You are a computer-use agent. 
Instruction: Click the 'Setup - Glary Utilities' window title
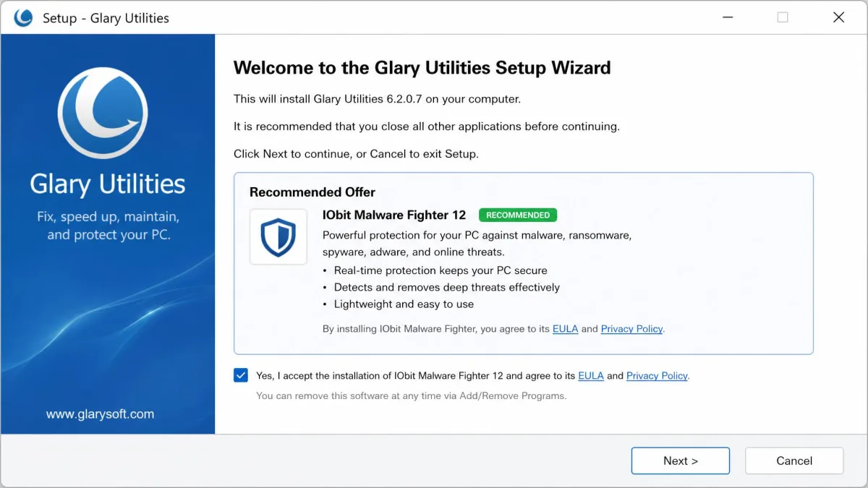point(106,18)
